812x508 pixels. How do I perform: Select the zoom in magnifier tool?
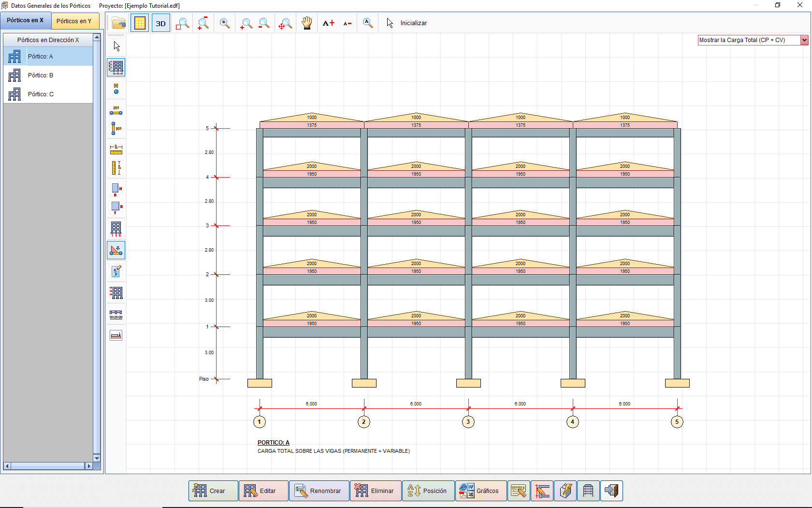coord(246,23)
